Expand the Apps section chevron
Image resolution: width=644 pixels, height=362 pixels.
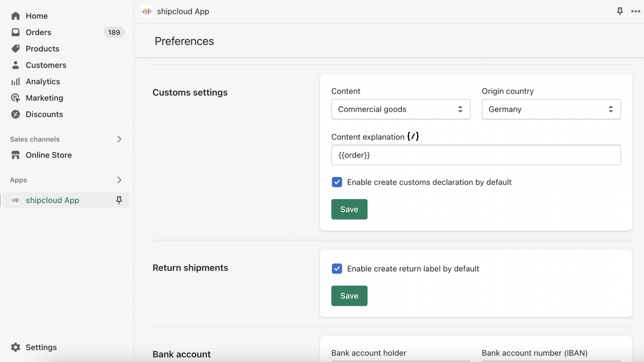tap(119, 180)
